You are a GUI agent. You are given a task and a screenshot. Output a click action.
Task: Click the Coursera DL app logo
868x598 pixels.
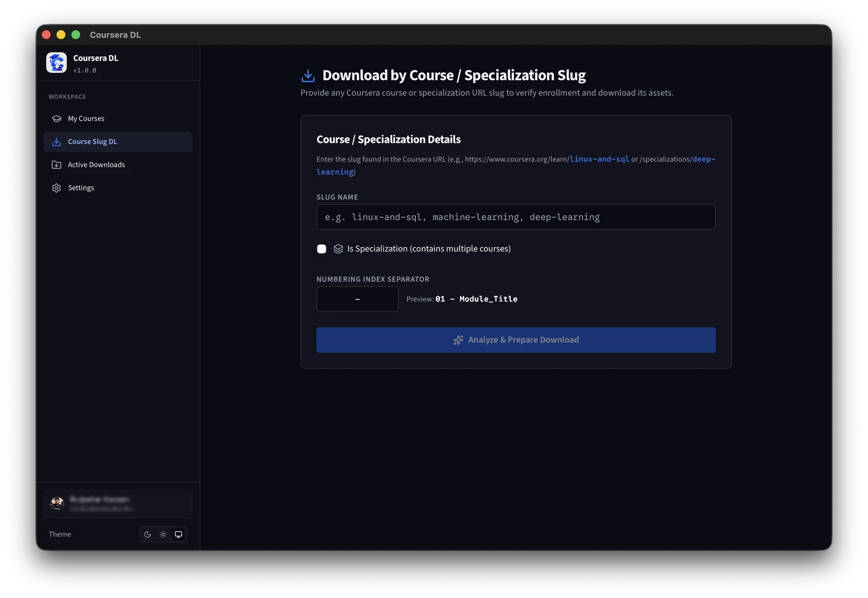pos(57,63)
